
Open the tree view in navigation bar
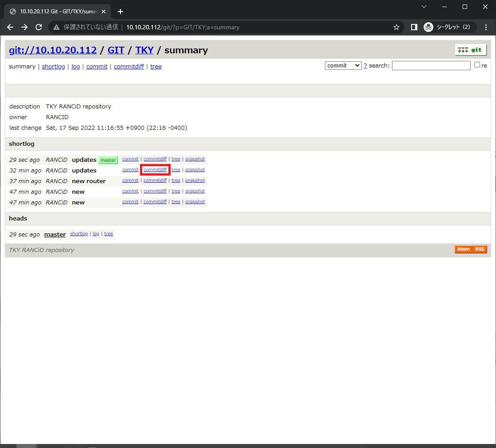156,67
